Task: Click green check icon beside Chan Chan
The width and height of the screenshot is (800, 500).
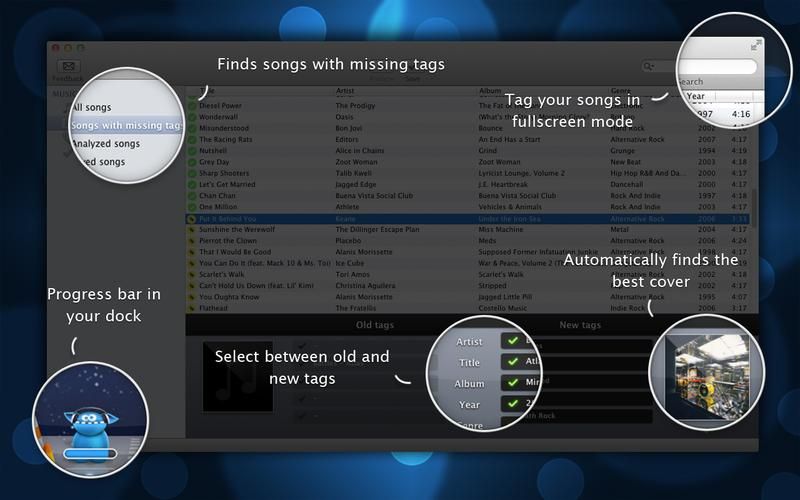Action: tap(192, 195)
